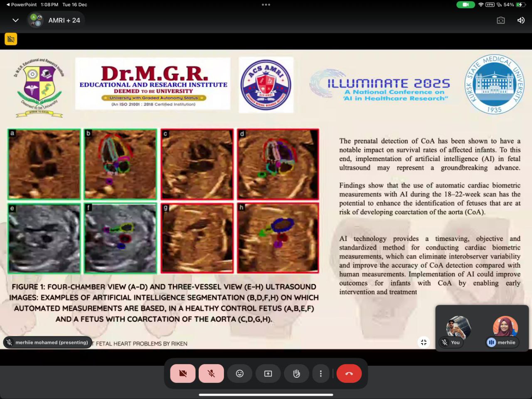Unmute the microphone in call controls
The height and width of the screenshot is (399, 532).
pos(211,373)
